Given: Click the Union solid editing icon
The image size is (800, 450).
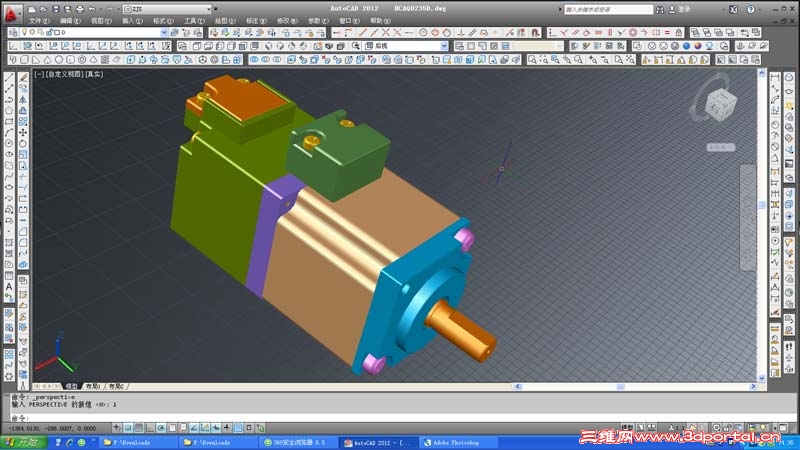Looking at the screenshot, I should point(254,60).
